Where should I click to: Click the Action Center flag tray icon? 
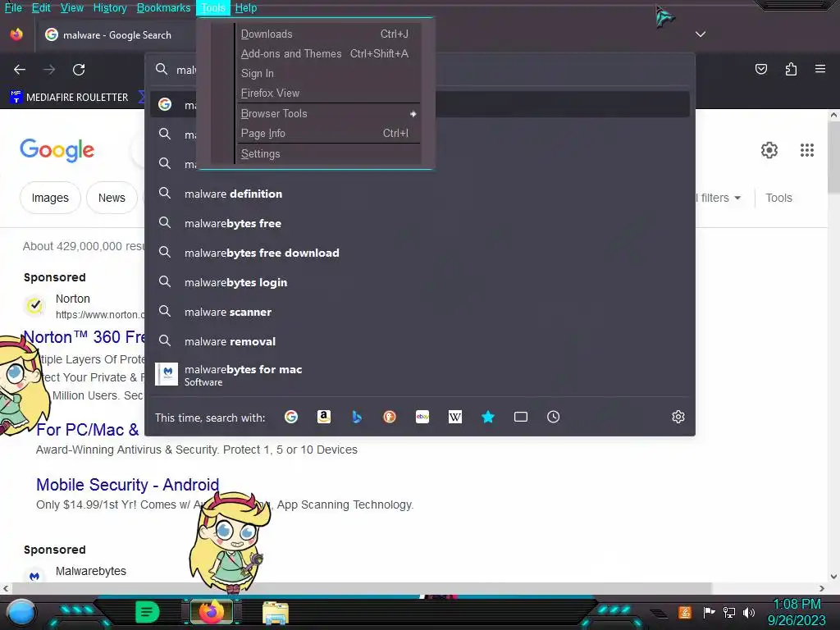coord(710,612)
